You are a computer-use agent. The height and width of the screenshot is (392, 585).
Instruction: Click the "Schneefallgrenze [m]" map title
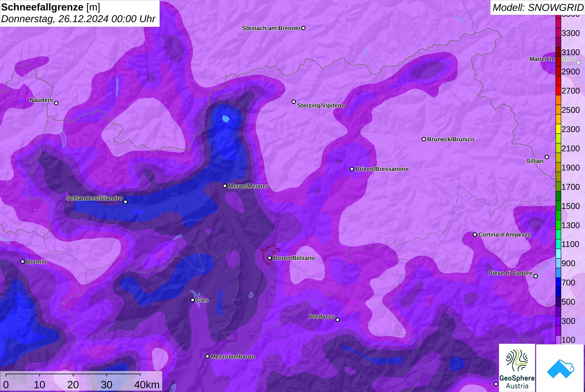(x=51, y=7)
